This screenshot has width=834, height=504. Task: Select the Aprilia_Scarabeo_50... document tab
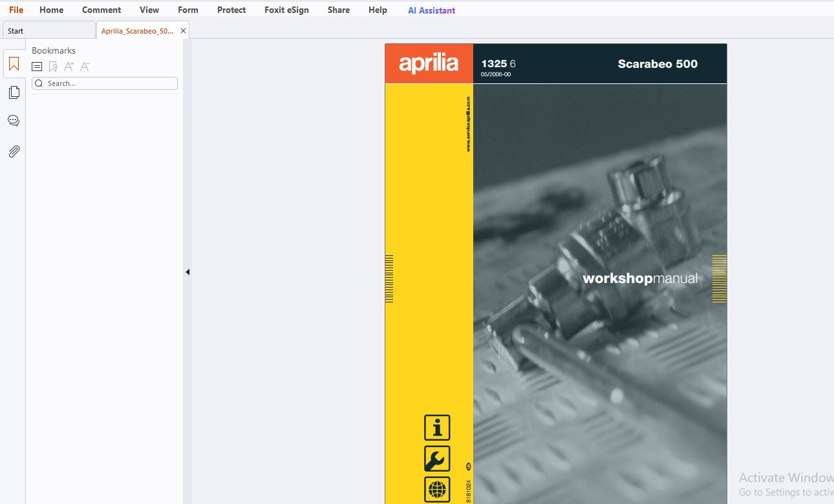(x=137, y=30)
